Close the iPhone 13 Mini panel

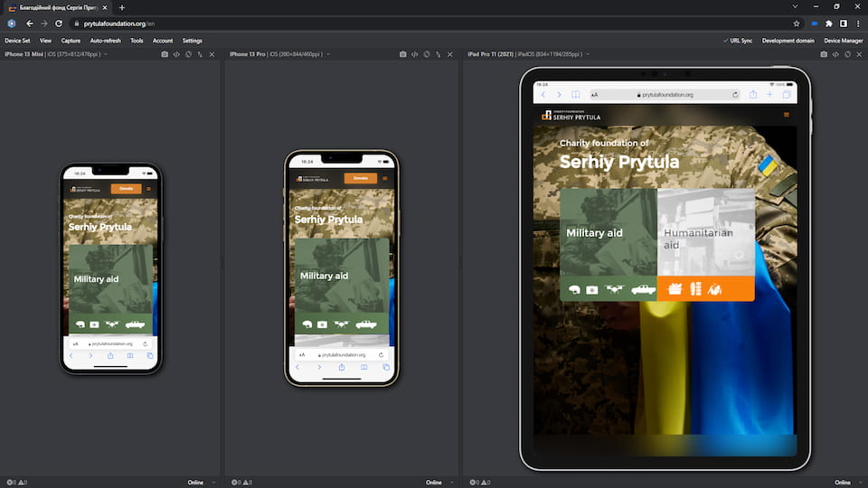(x=212, y=54)
